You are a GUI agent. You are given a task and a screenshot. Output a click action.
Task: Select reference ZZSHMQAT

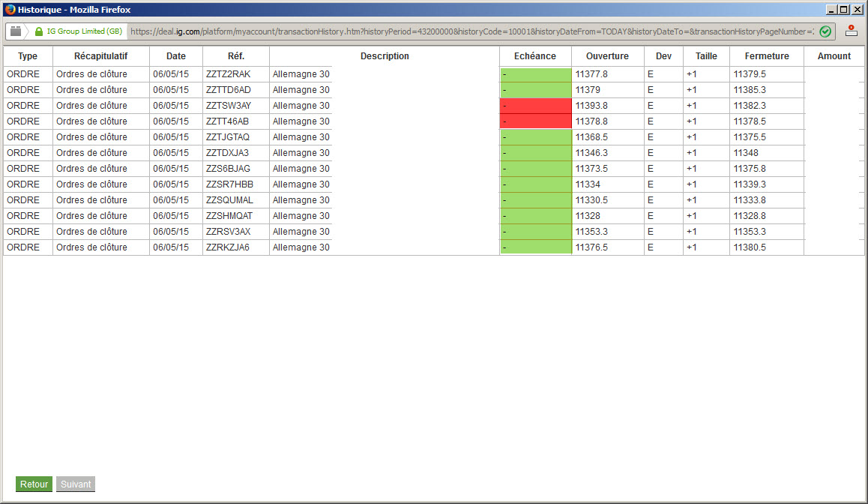coord(229,216)
